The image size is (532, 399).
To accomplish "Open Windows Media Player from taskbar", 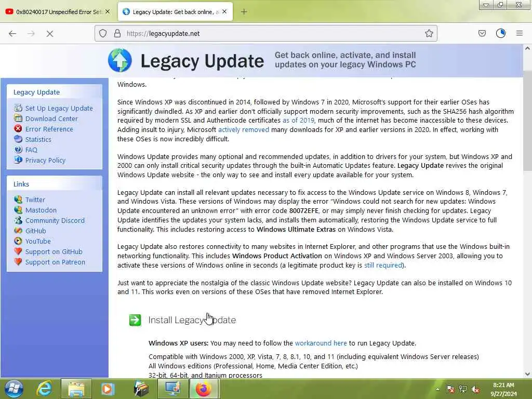I will pyautogui.click(x=108, y=389).
